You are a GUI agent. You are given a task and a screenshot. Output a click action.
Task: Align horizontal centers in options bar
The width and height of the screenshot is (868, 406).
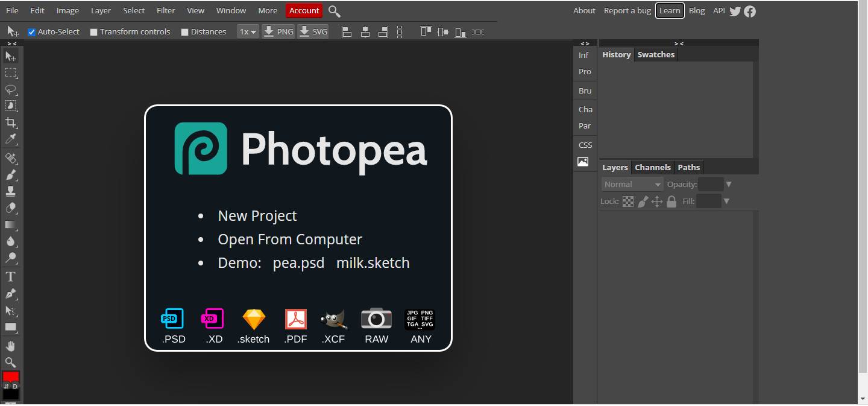click(365, 32)
